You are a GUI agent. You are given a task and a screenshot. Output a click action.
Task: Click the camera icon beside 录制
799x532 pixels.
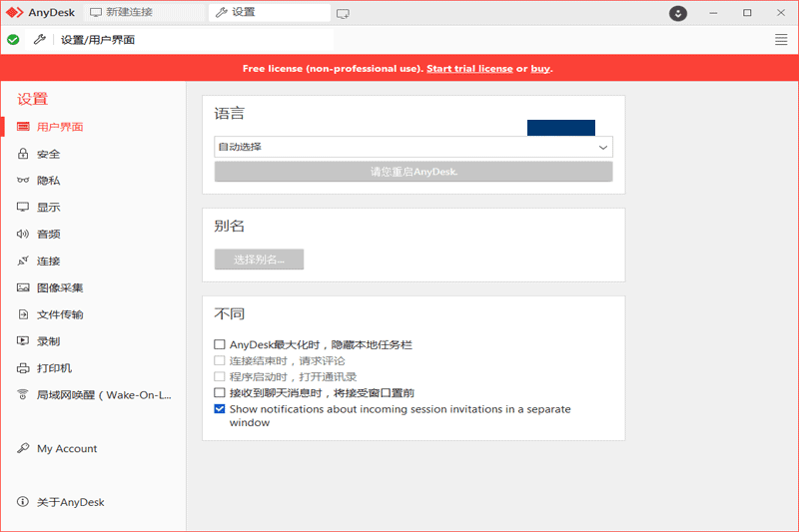click(23, 341)
